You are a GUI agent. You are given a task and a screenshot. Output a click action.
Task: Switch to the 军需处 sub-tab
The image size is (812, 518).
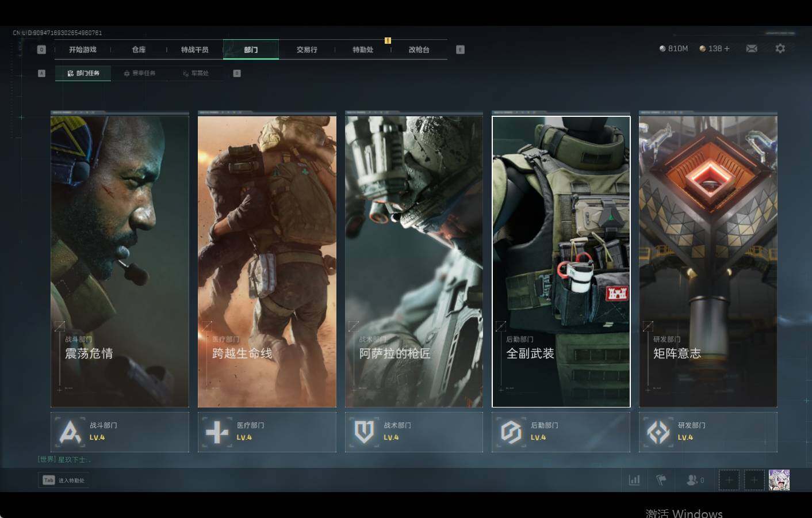pyautogui.click(x=196, y=73)
